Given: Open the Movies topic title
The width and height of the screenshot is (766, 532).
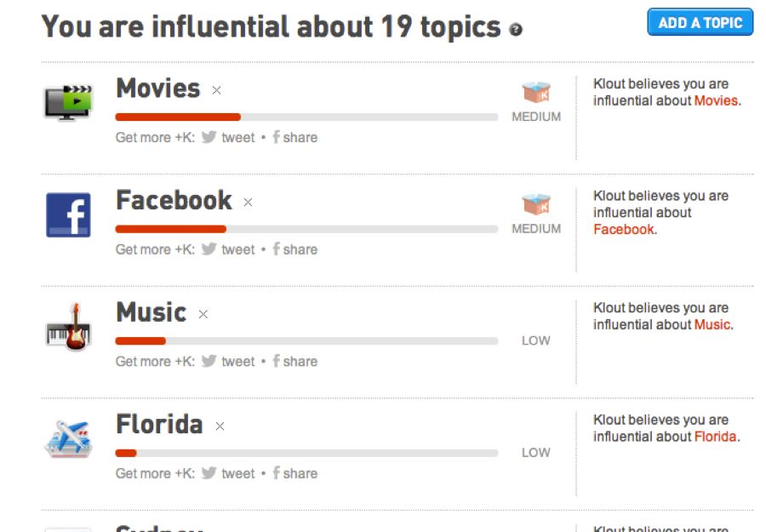Looking at the screenshot, I should click(157, 89).
